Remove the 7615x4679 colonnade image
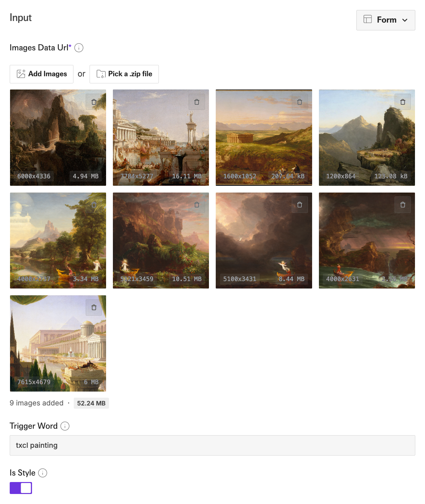The height and width of the screenshot is (504, 425). [x=94, y=307]
